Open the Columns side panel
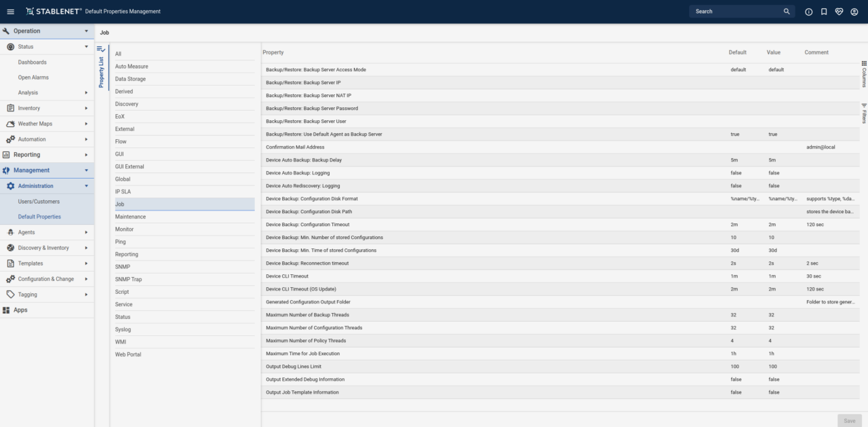This screenshot has height=427, width=868. pos(864,73)
